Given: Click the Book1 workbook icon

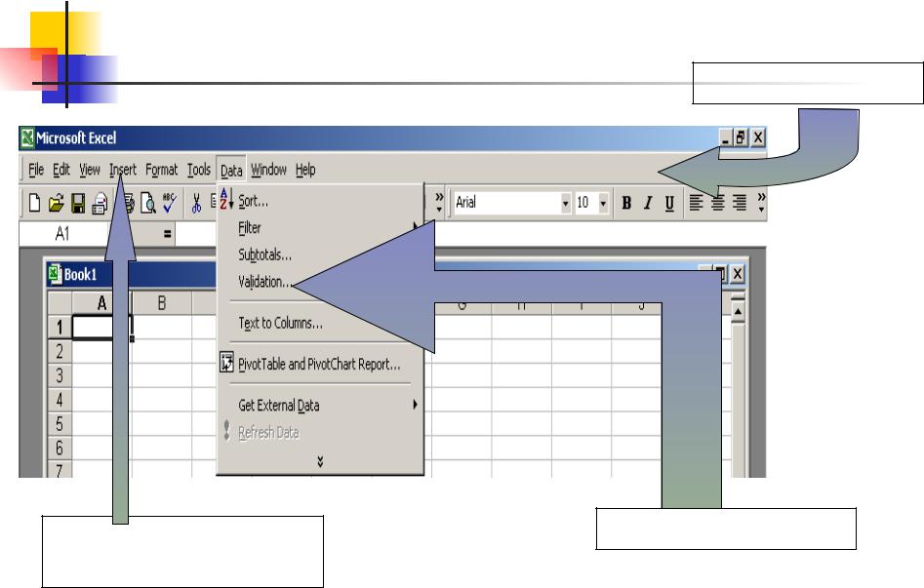Looking at the screenshot, I should click(55, 274).
